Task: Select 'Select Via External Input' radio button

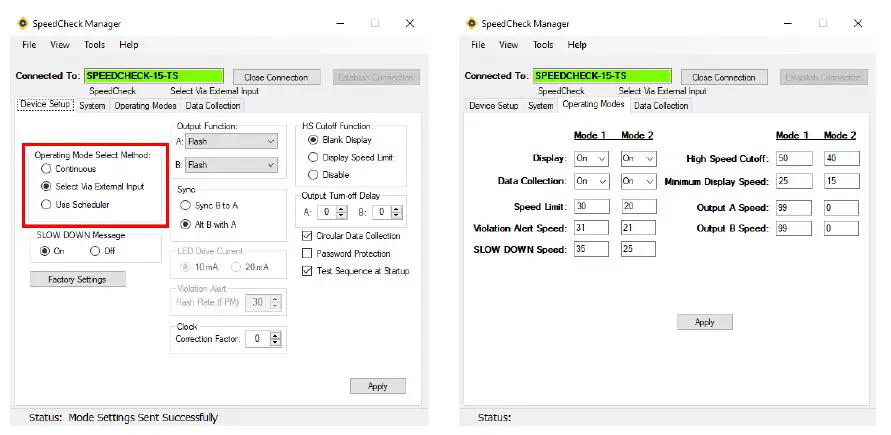Action: [x=46, y=186]
